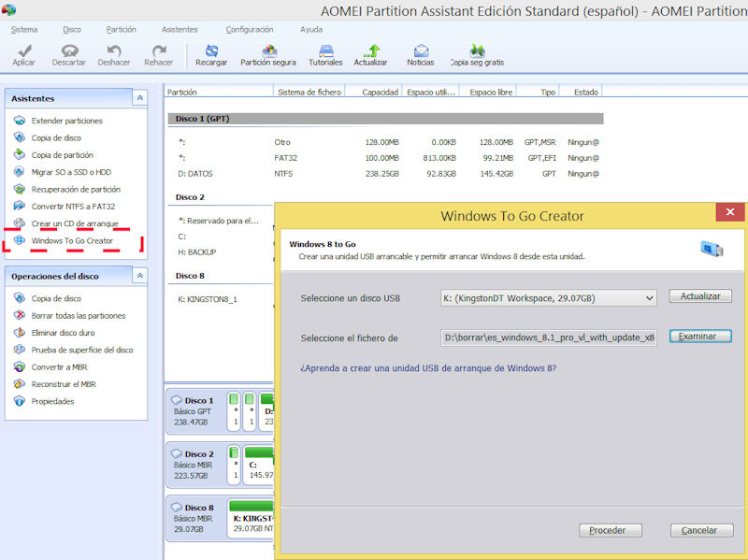Select K: KINGSTON8_1 partition row
The image size is (748, 560).
click(222, 299)
